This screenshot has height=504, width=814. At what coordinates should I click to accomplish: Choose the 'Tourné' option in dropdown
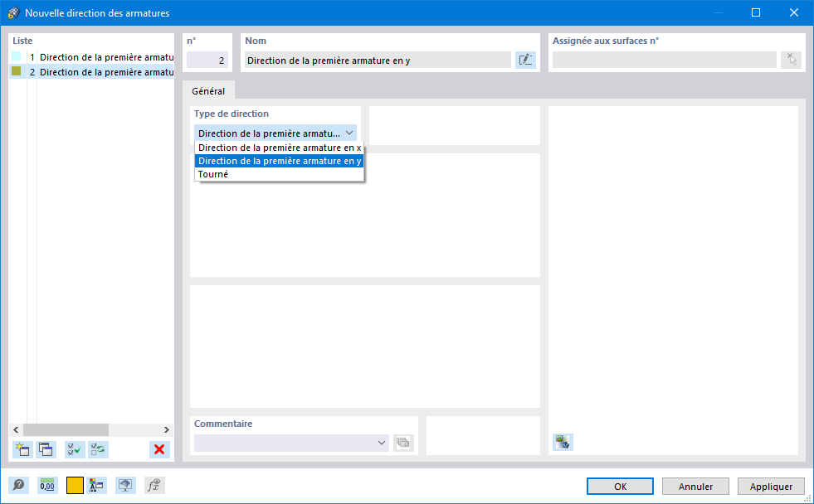tap(280, 174)
